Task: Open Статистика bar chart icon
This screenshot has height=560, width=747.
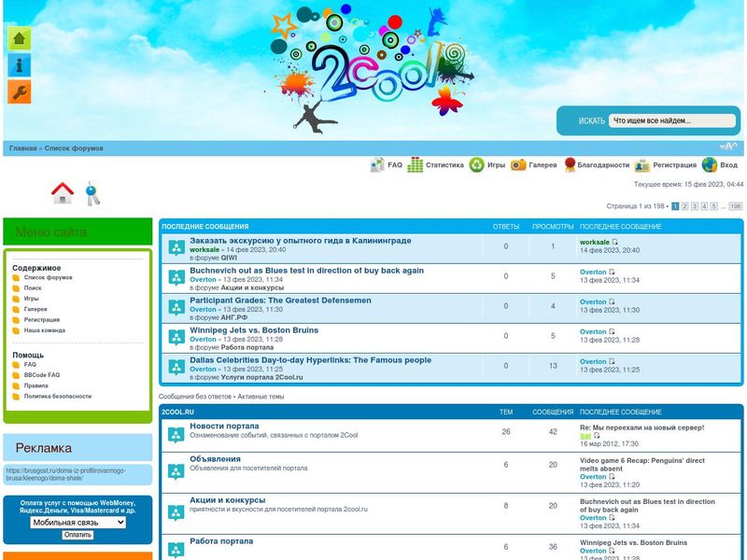Action: pos(415,165)
